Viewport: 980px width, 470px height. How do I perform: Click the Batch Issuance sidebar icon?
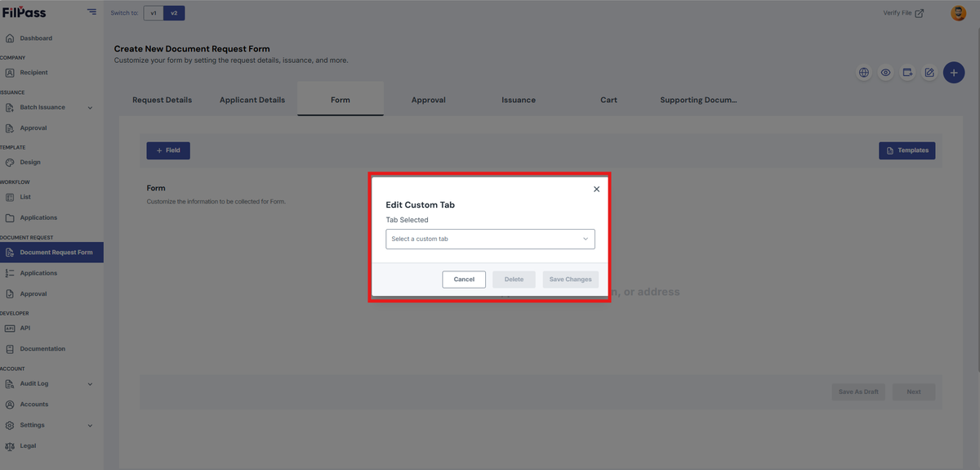[10, 107]
